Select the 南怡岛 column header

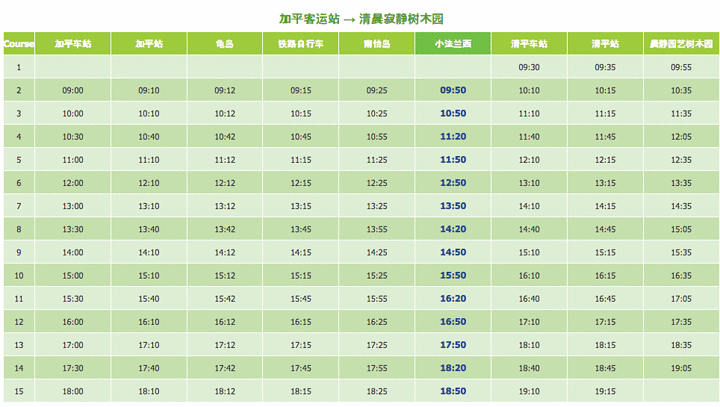click(x=377, y=44)
